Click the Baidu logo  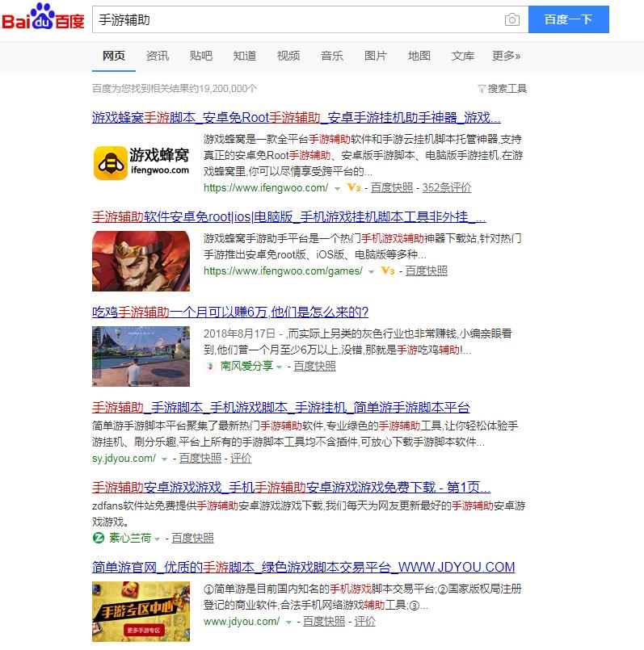tap(43, 17)
